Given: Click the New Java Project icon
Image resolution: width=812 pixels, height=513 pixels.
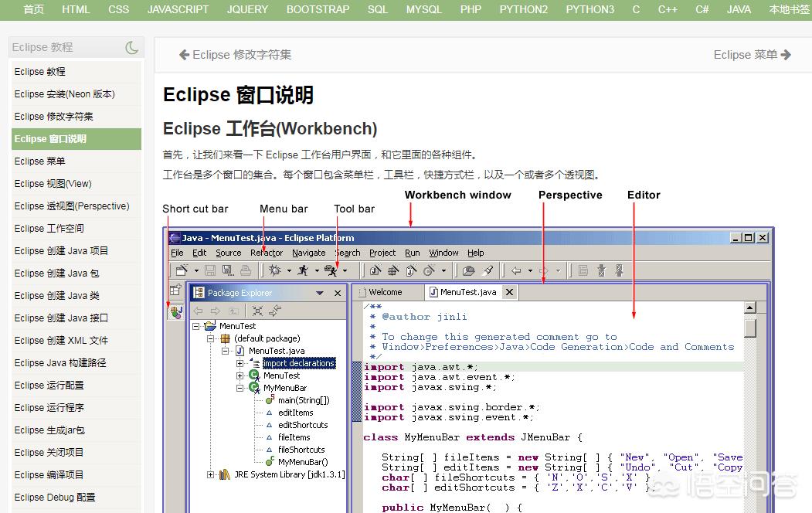Looking at the screenshot, I should click(x=375, y=270).
